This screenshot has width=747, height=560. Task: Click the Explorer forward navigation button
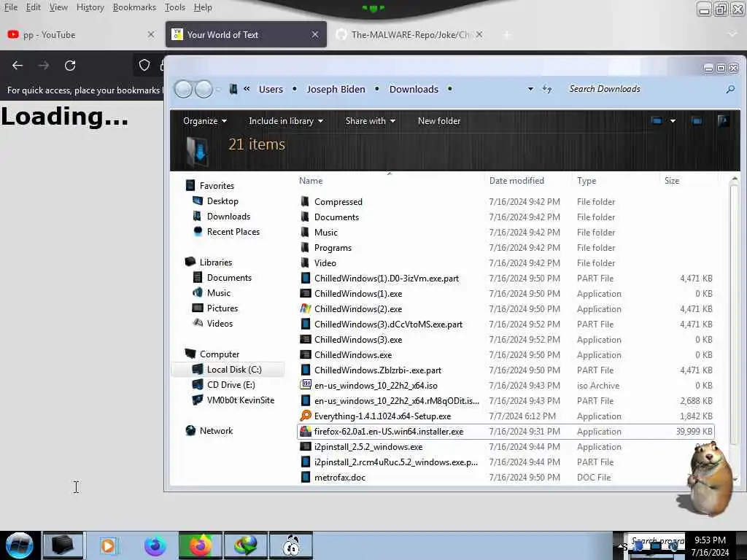coord(204,89)
